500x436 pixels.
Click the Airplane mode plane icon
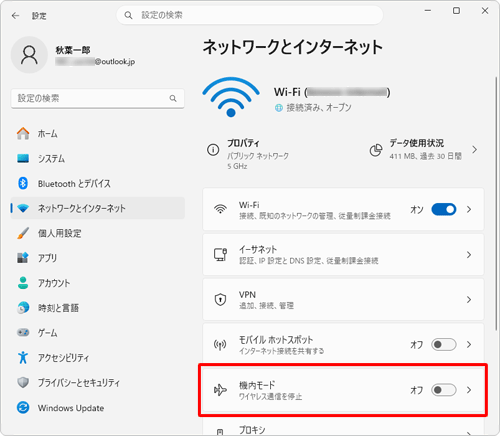220,390
